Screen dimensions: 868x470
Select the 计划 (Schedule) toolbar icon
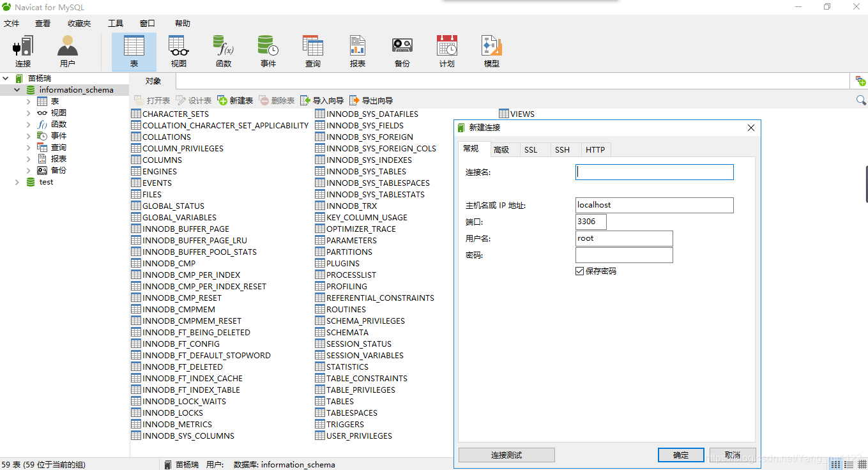[447, 52]
